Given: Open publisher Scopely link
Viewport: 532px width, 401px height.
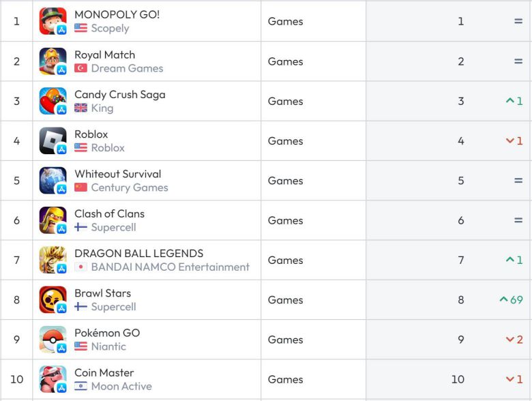Looking at the screenshot, I should click(x=110, y=29).
